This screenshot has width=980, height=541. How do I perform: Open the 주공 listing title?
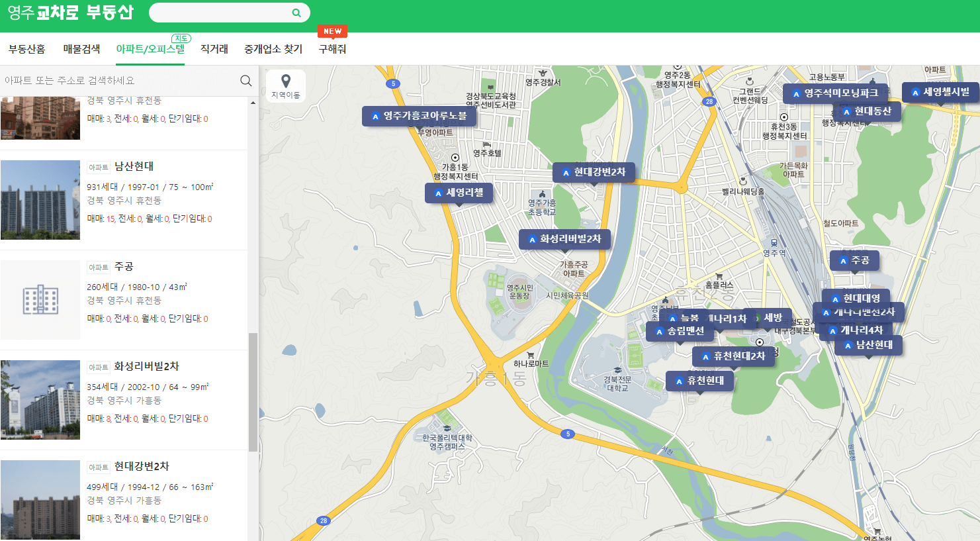coord(124,266)
